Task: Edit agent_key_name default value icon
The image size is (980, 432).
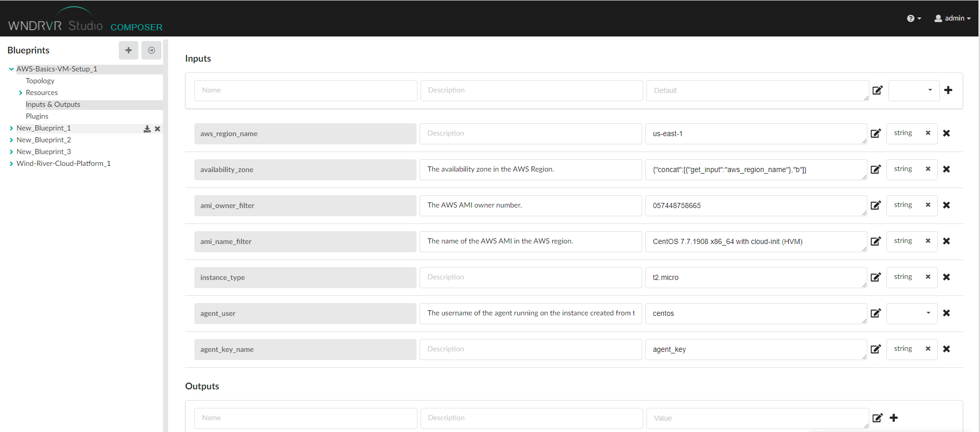Action: (x=876, y=349)
